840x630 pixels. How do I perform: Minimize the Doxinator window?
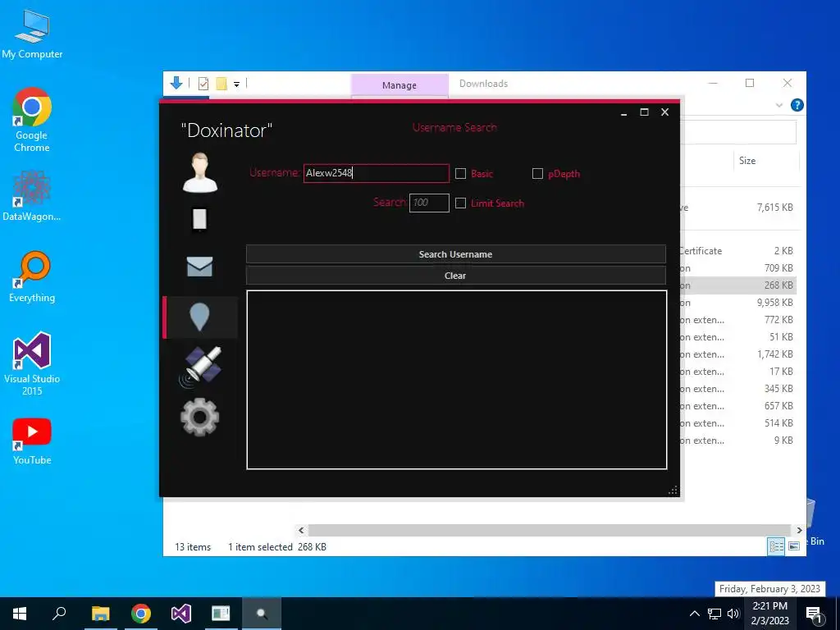(623, 112)
